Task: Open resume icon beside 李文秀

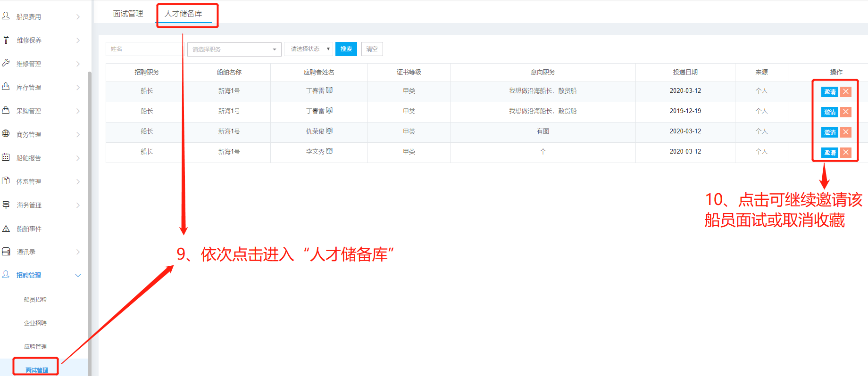Action: [329, 151]
